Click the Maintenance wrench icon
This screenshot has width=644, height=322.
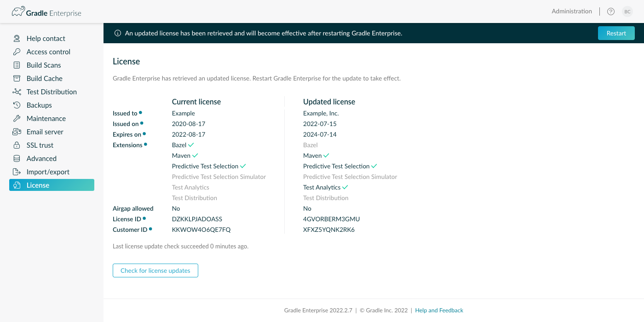click(17, 119)
